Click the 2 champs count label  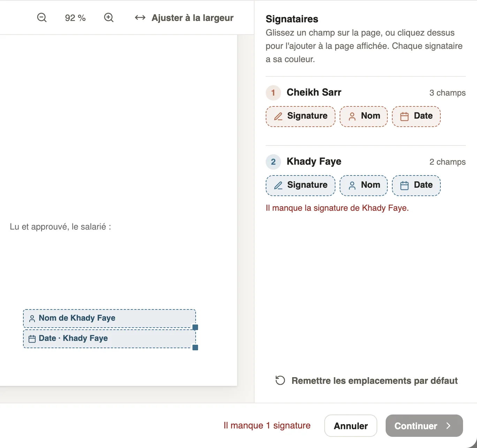tap(447, 162)
